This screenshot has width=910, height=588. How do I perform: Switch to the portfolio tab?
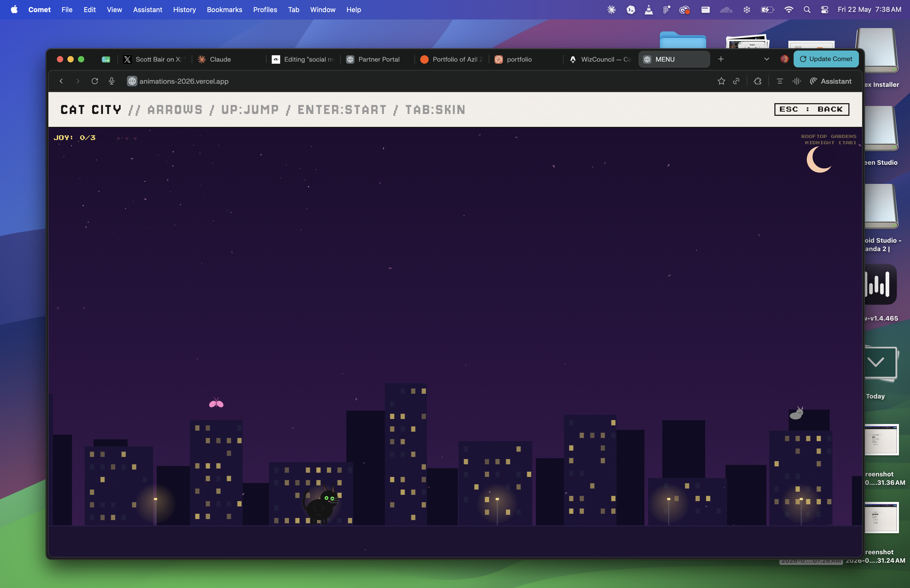(x=526, y=59)
